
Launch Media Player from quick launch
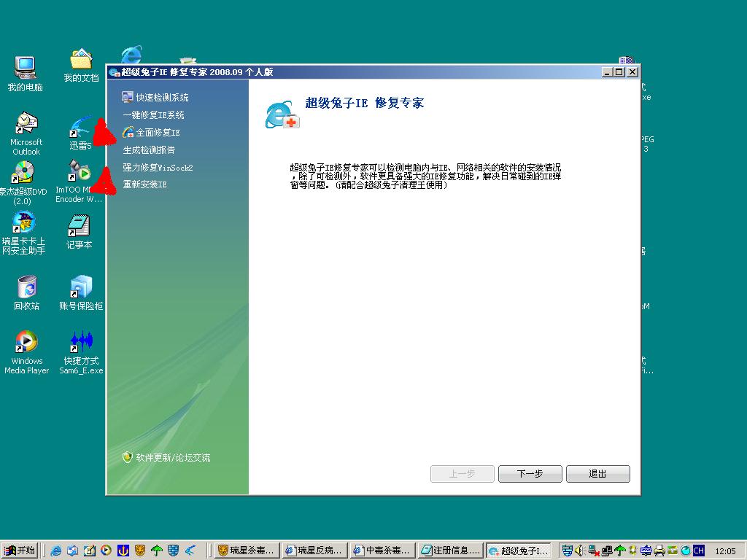click(106, 551)
